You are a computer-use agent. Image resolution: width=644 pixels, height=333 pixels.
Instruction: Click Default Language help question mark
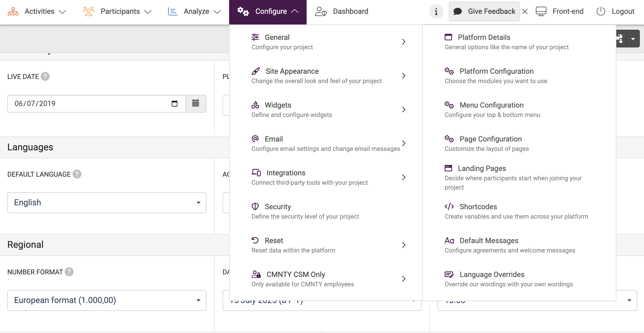77,174
